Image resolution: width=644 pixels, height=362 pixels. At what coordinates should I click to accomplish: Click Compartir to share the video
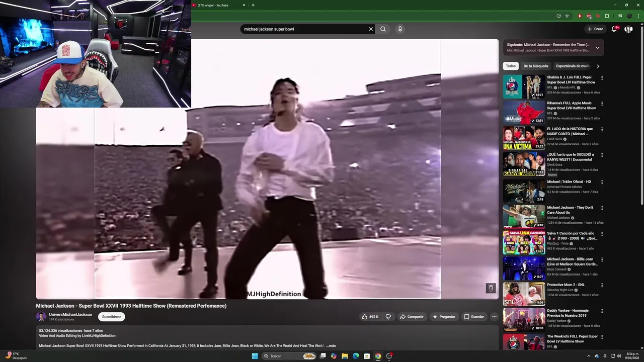(412, 317)
